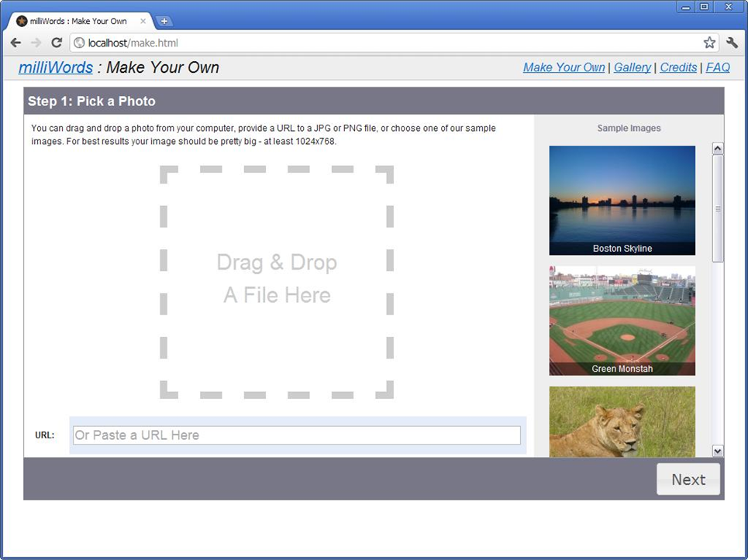Select the milliWords : Make Your Own tab
Image resolution: width=748 pixels, height=560 pixels.
(81, 22)
